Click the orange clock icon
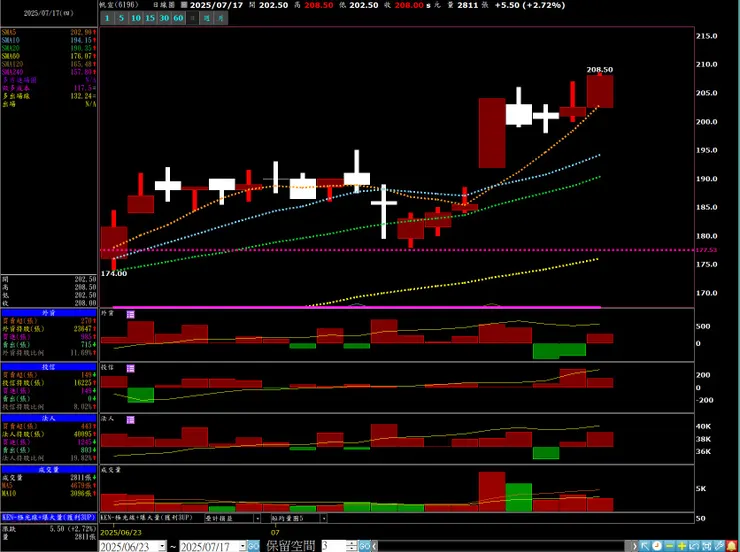 [657, 546]
